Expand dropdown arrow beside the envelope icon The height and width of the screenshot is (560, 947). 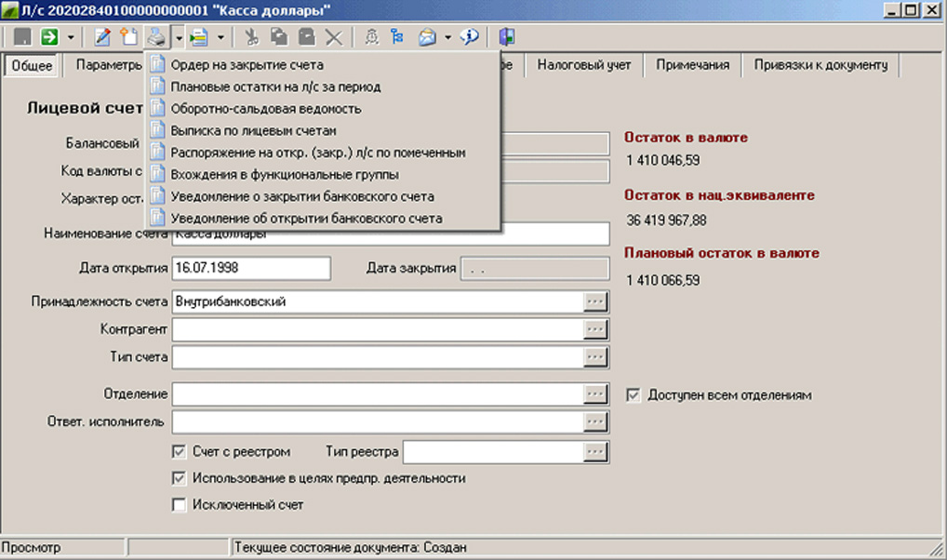[x=447, y=37]
